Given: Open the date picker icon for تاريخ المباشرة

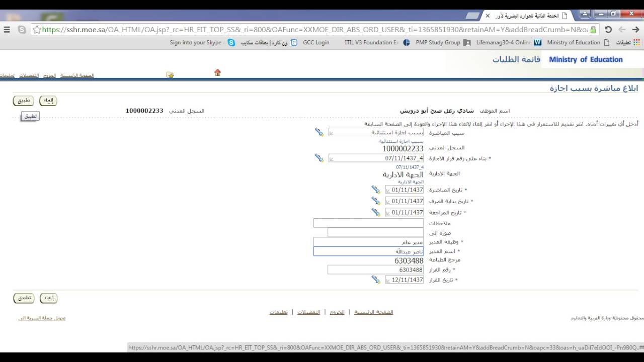Looking at the screenshot, I should [376, 190].
